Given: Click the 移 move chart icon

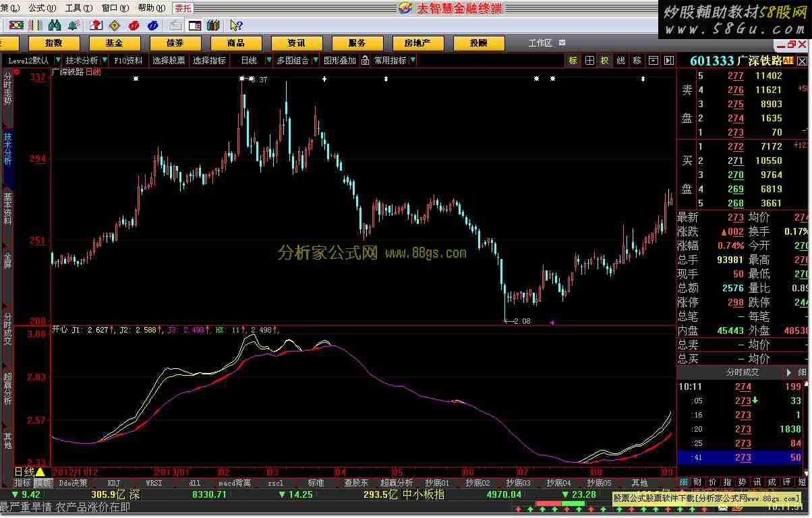Looking at the screenshot, I should tap(637, 60).
